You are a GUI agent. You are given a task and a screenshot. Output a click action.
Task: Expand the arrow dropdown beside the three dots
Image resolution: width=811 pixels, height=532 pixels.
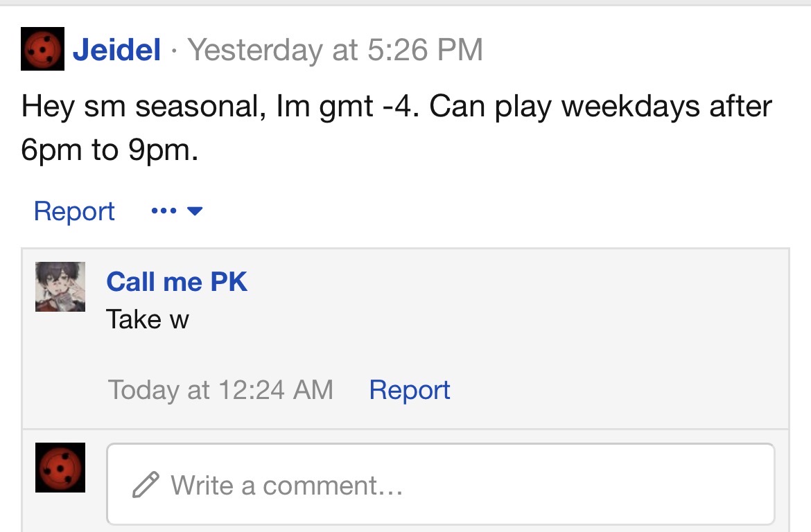pos(195,211)
